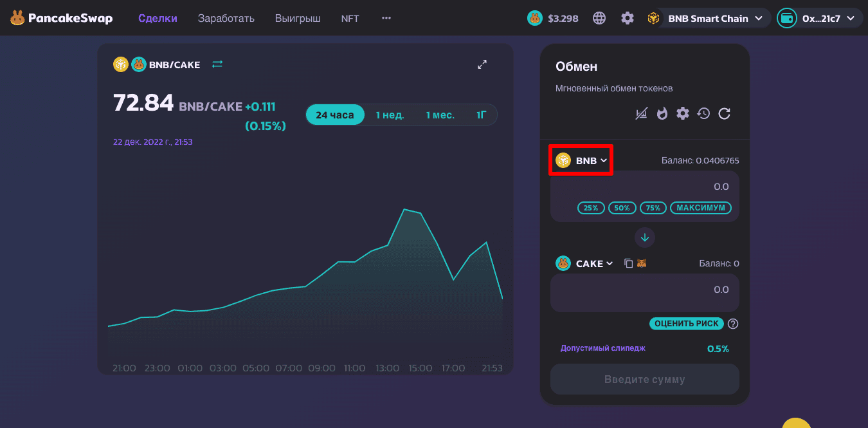The height and width of the screenshot is (428, 868).
Task: Click the PancakeSwap logo
Action: (61, 18)
